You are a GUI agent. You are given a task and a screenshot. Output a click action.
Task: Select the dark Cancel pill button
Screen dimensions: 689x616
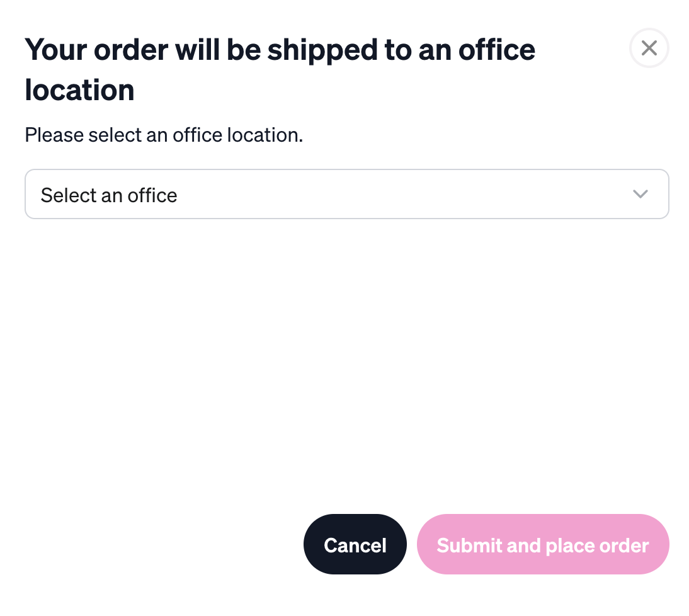[x=355, y=544]
